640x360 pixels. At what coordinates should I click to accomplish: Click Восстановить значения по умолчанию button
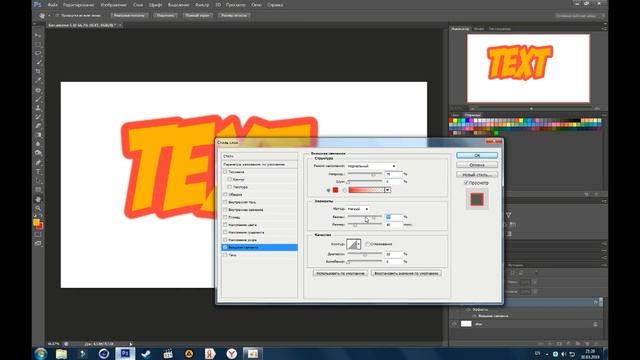[x=406, y=273]
